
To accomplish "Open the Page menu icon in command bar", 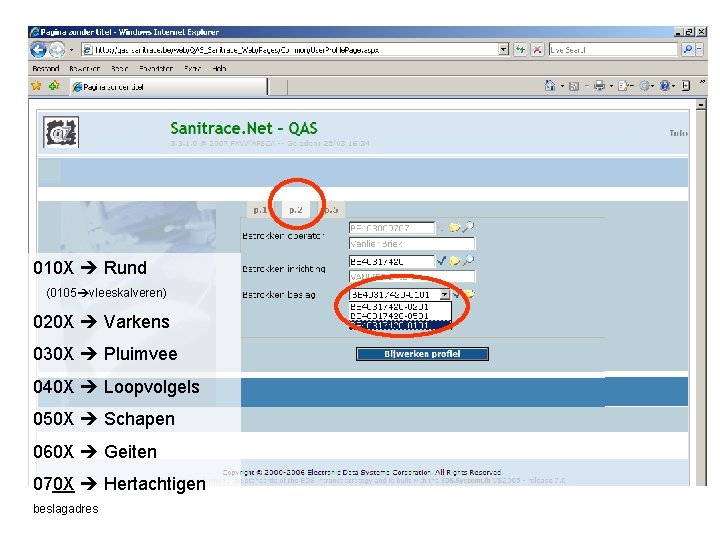I will [624, 86].
